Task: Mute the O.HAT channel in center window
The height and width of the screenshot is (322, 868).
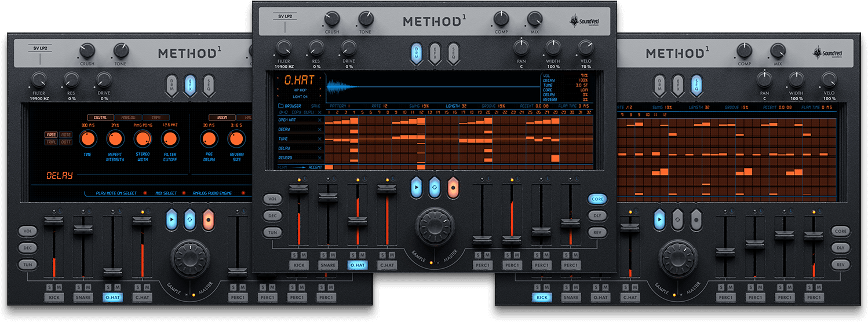Action: 362,255
